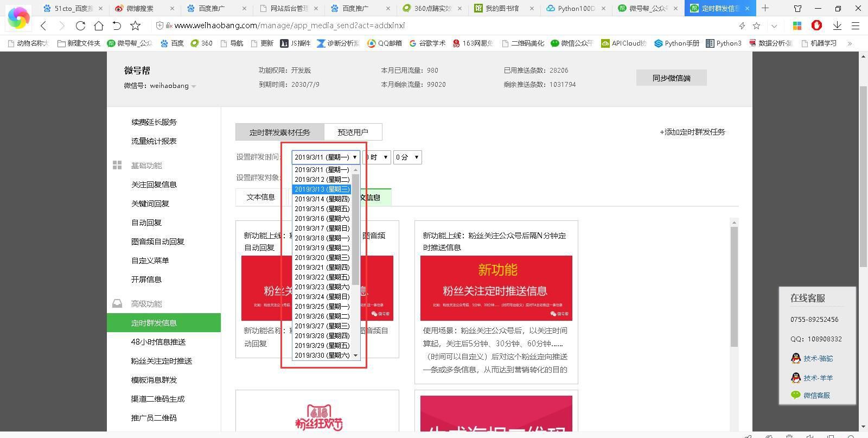Pick 2019/3/29 (星期五) from the date list

tap(322, 346)
